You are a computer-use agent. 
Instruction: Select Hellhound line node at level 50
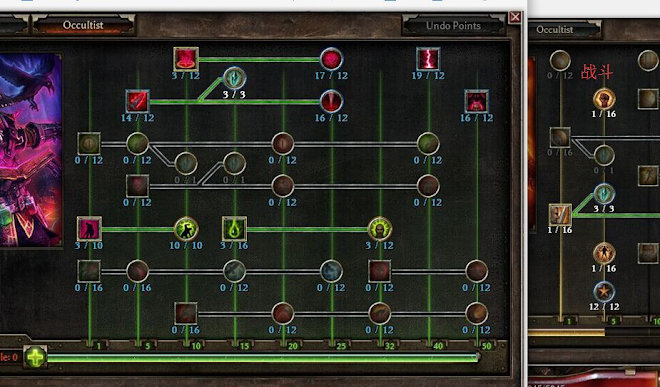click(x=476, y=314)
